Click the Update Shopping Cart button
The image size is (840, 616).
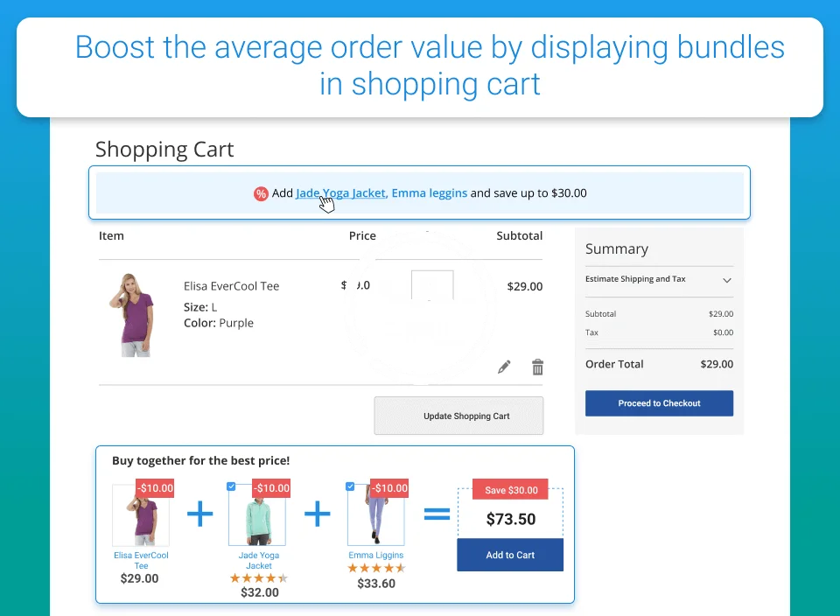(x=458, y=416)
